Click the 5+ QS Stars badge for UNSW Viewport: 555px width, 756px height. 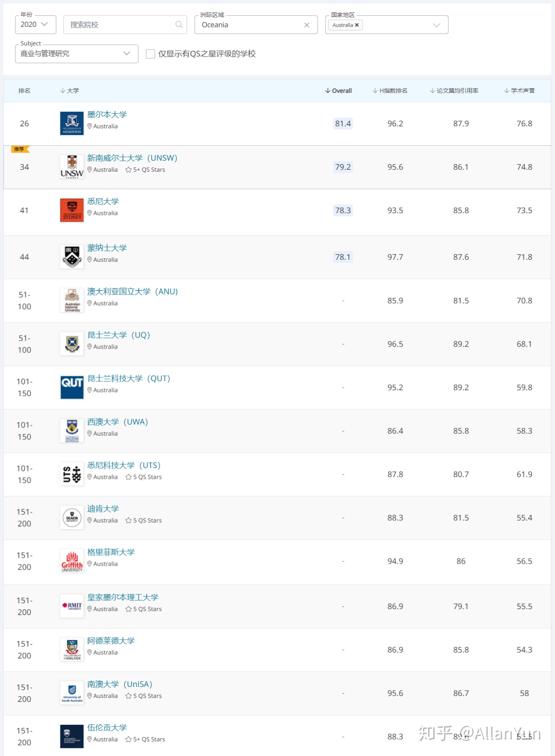(145, 170)
